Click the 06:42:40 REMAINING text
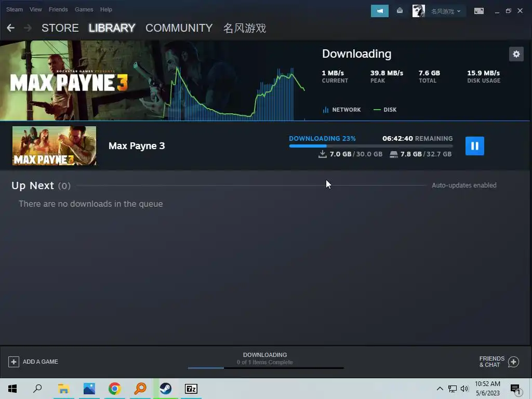This screenshot has height=399, width=532. pyautogui.click(x=418, y=138)
